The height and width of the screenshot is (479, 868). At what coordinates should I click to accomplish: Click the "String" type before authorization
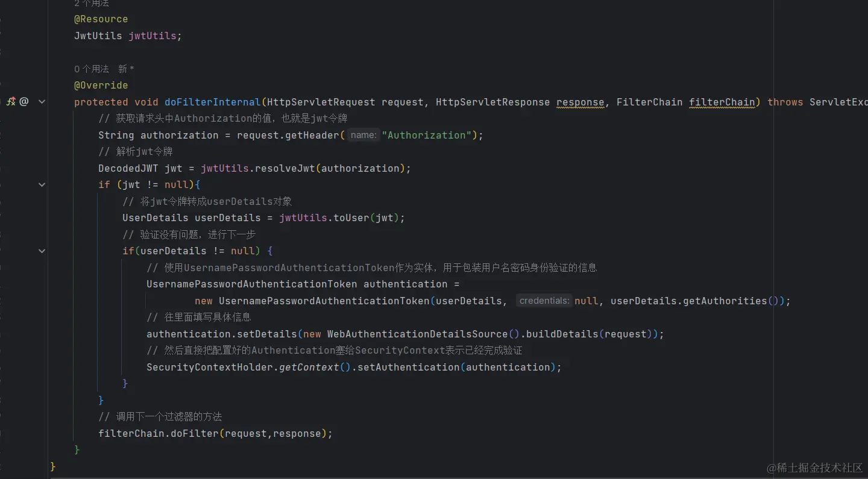pyautogui.click(x=116, y=135)
